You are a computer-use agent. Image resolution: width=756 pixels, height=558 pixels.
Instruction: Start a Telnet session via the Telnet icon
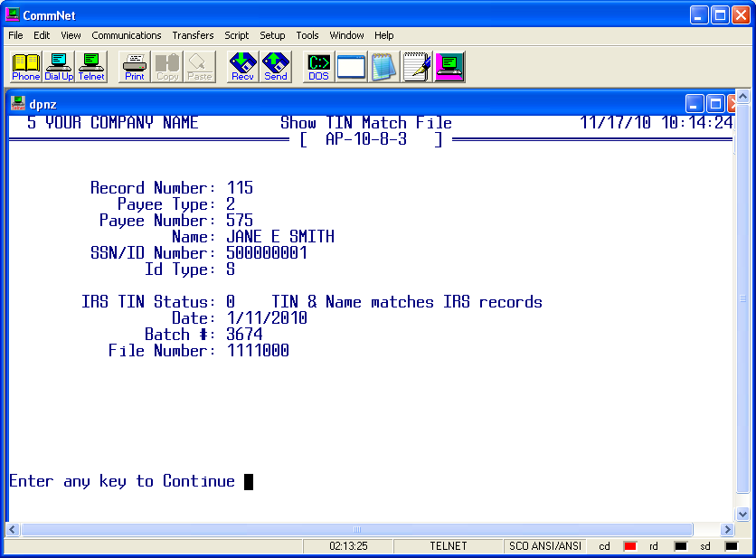pos(90,65)
